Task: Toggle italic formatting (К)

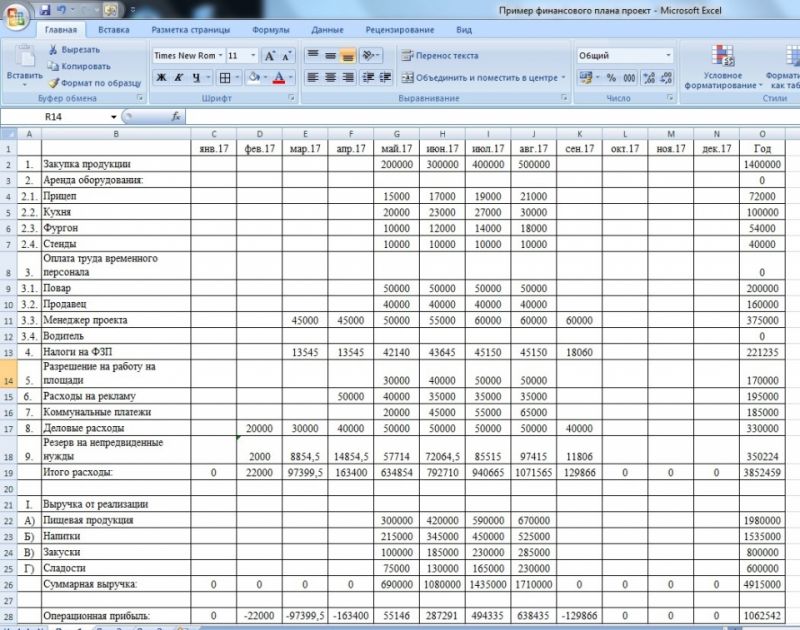Action: [179, 78]
